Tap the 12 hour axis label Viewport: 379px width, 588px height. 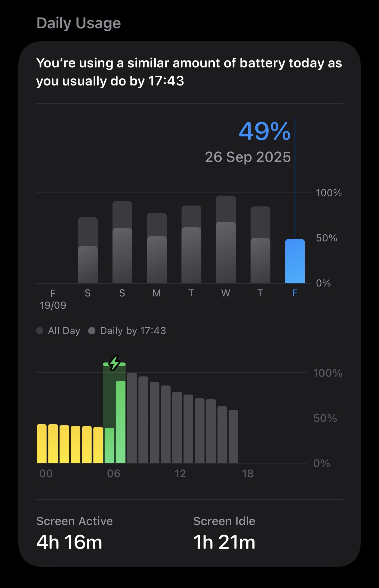(180, 474)
